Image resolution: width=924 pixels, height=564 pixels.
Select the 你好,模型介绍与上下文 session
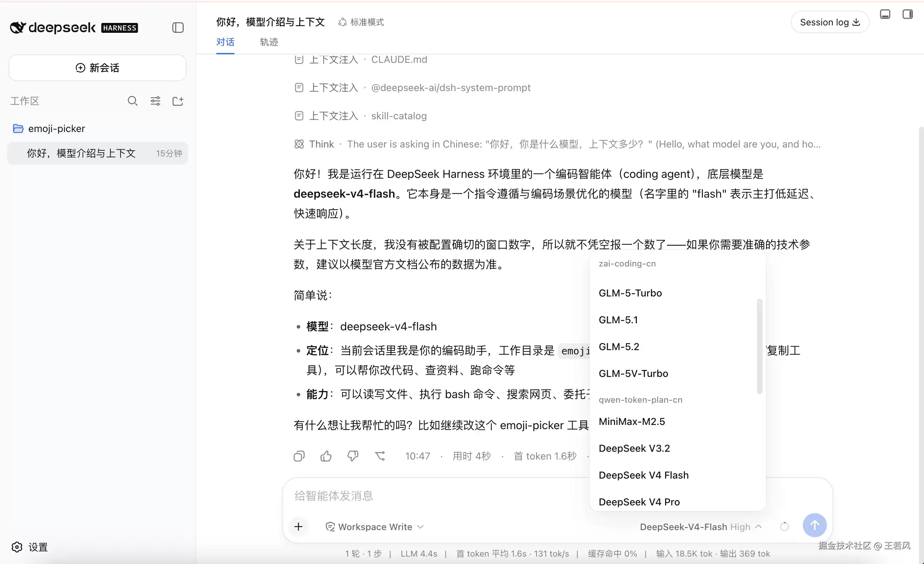click(x=97, y=153)
